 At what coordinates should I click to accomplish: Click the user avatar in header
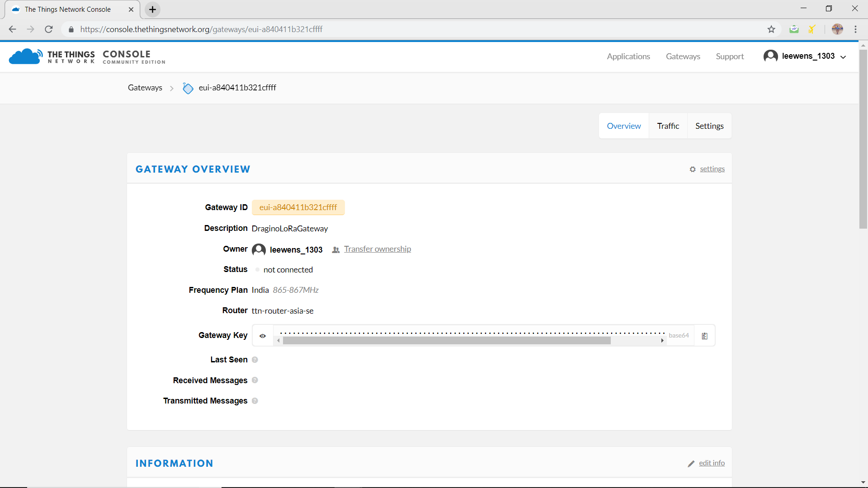click(x=770, y=56)
